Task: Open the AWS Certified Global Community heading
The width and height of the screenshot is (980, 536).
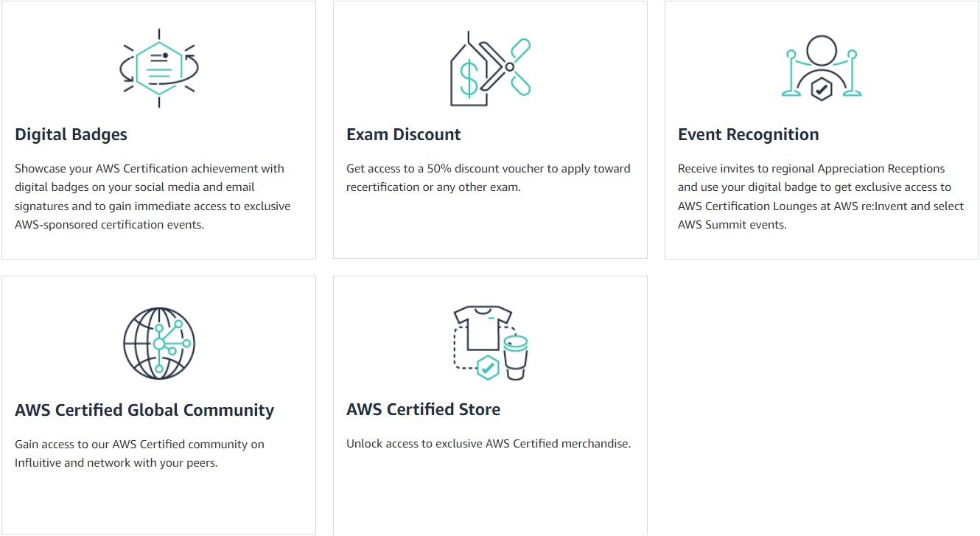Action: (144, 410)
